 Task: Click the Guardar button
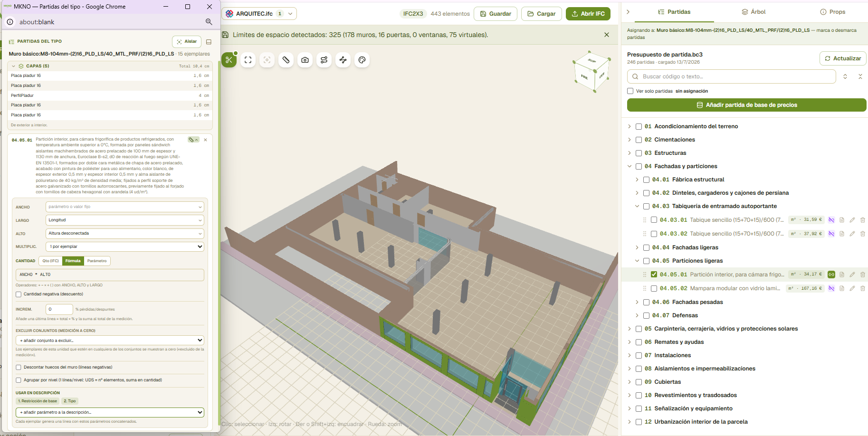[x=496, y=14]
